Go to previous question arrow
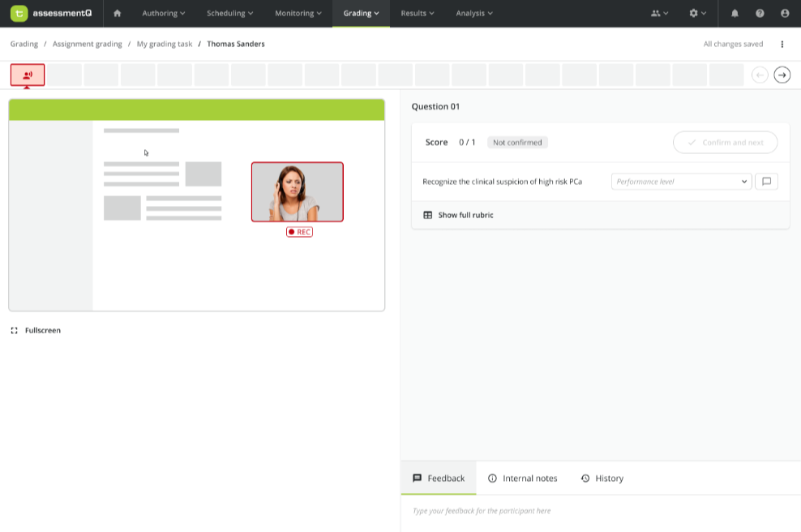The height and width of the screenshot is (532, 801). point(760,75)
